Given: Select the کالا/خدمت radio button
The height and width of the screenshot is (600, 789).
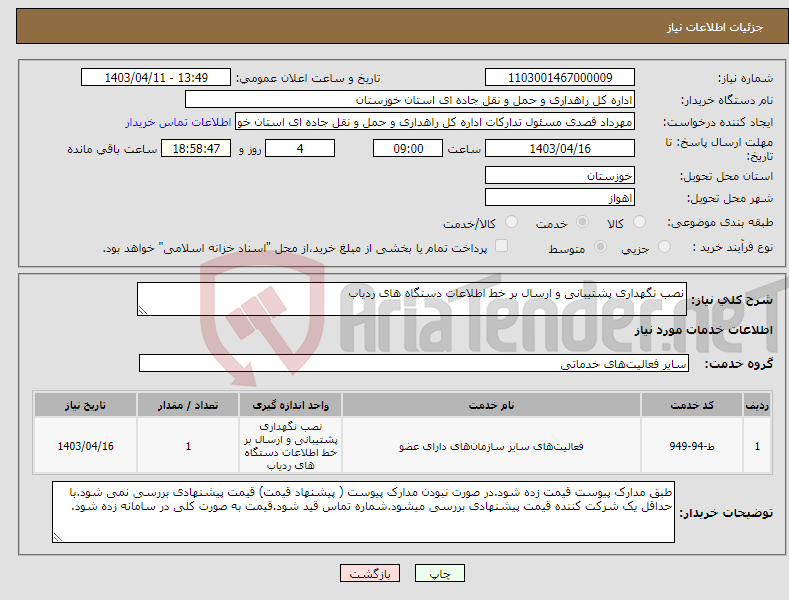Looking at the screenshot, I should click(511, 222).
